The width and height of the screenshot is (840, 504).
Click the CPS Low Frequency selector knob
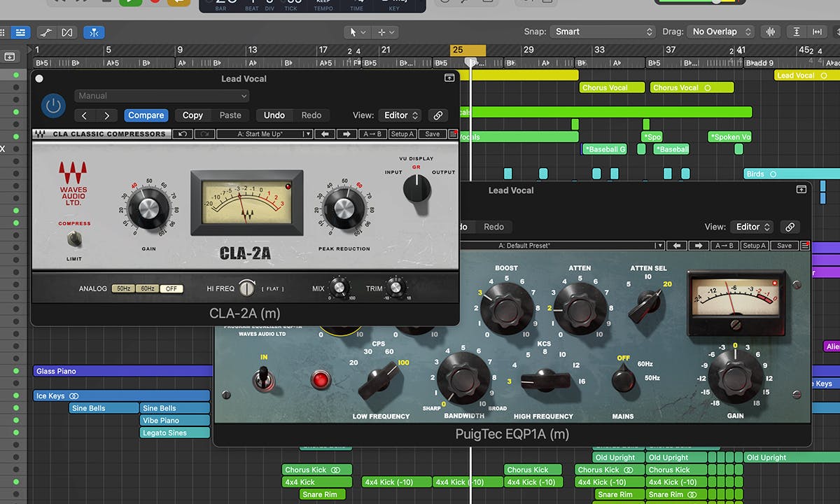click(380, 380)
